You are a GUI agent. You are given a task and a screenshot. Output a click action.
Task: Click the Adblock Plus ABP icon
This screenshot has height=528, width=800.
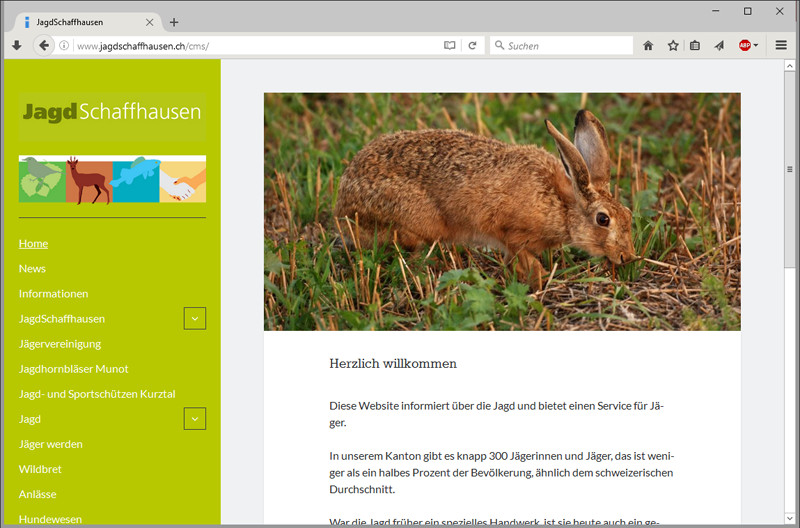point(744,45)
